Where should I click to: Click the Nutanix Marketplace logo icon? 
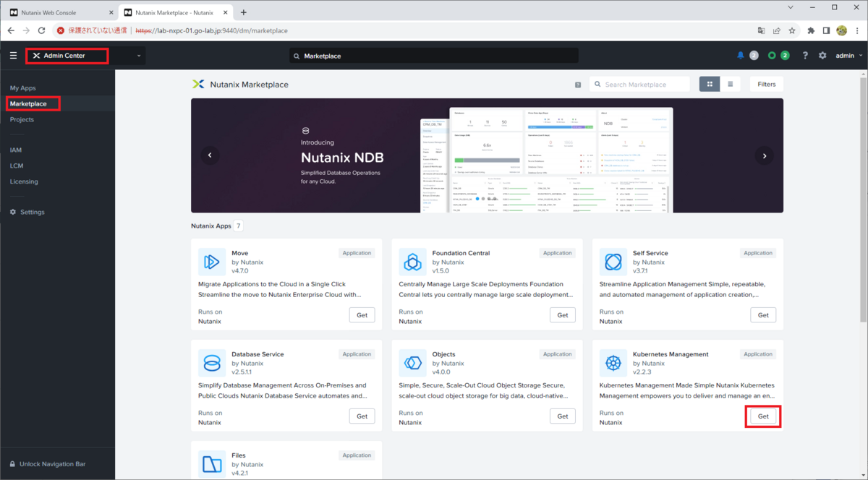click(197, 85)
